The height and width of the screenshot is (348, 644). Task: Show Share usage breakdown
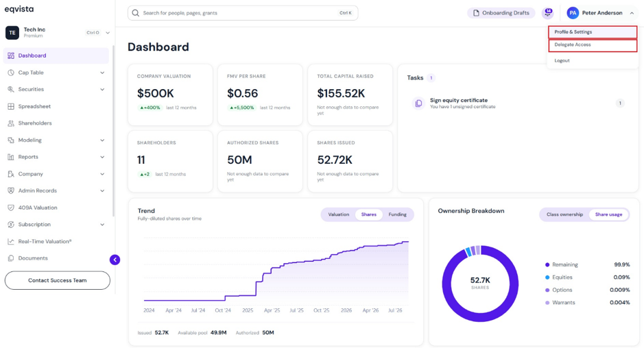[x=608, y=214]
